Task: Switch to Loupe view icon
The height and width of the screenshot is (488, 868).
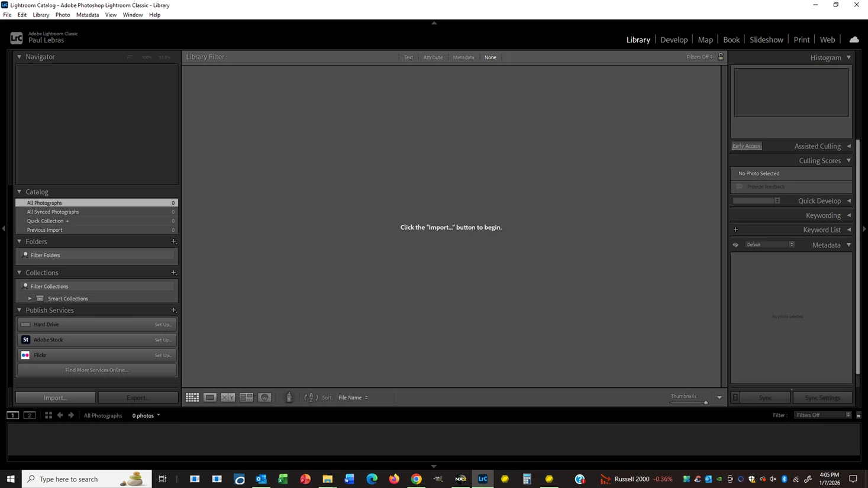Action: coord(210,397)
